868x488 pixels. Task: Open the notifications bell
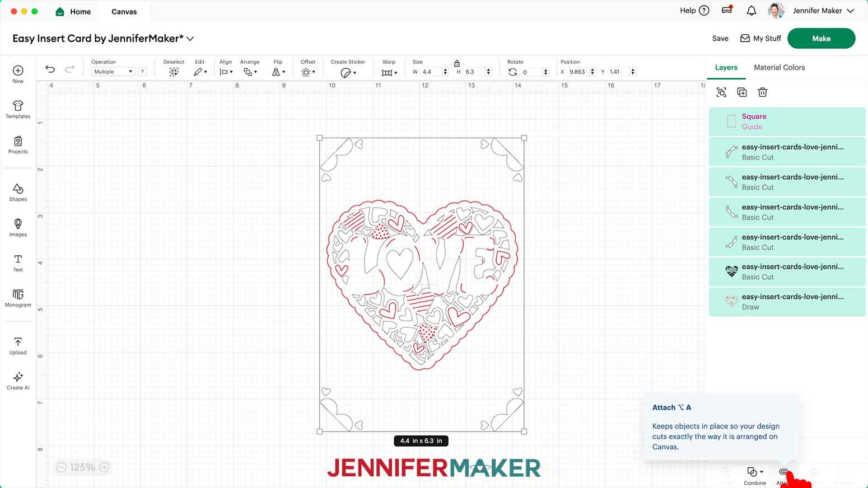point(752,11)
